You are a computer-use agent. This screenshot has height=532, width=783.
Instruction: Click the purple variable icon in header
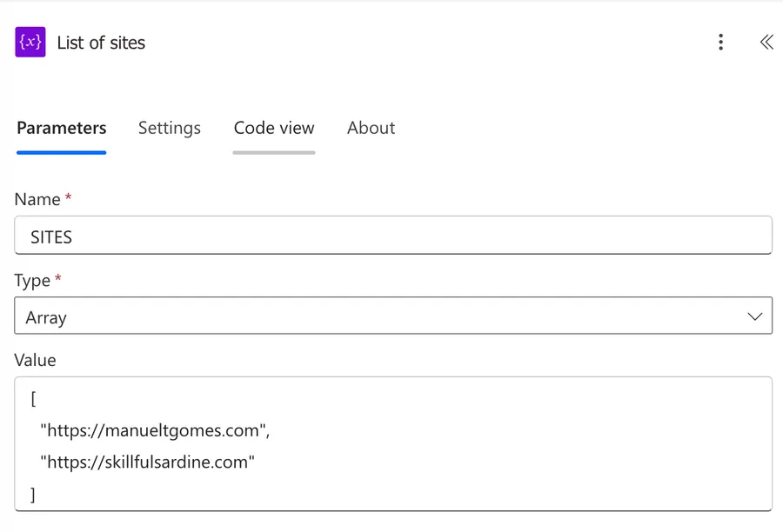(30, 43)
